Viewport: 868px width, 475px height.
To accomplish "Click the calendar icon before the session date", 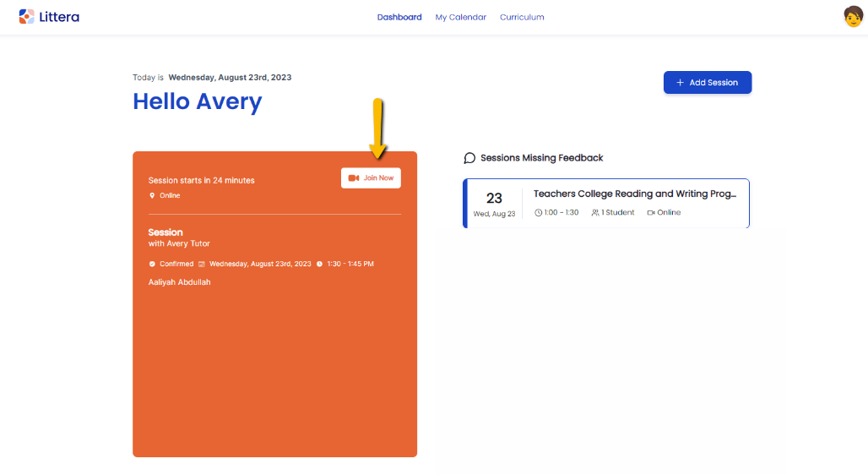I will [202, 264].
